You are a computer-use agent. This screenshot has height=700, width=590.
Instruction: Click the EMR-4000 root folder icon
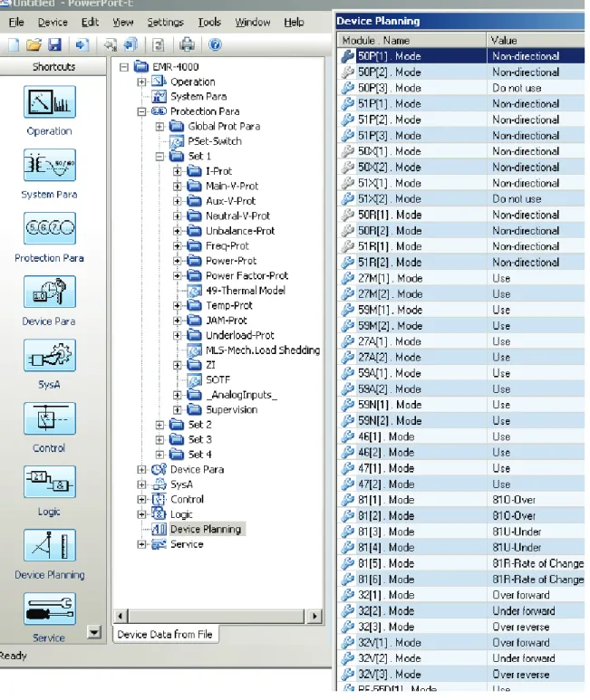click(141, 67)
